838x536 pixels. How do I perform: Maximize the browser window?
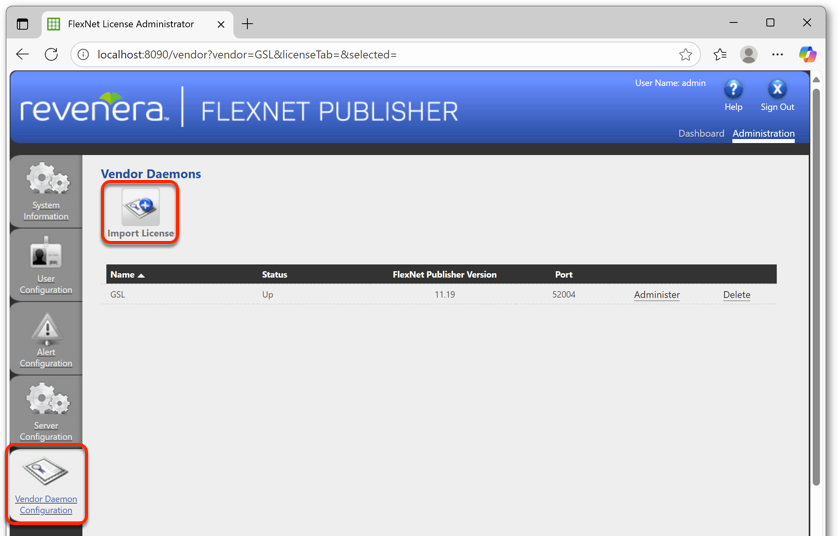coord(770,22)
